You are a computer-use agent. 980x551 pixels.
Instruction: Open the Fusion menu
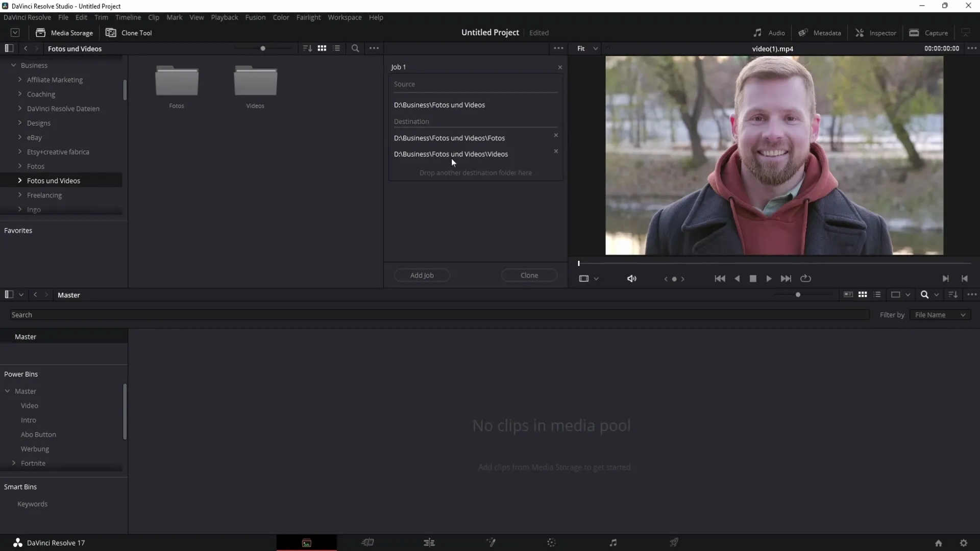point(255,17)
